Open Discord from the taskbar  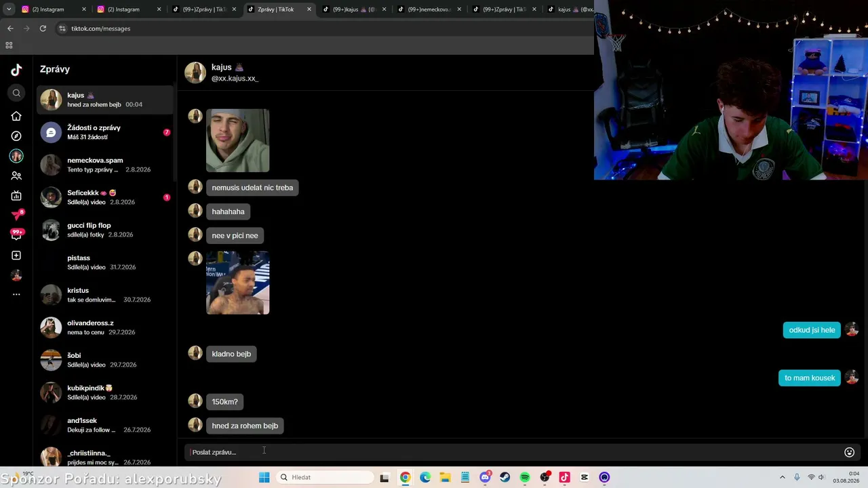click(x=485, y=477)
